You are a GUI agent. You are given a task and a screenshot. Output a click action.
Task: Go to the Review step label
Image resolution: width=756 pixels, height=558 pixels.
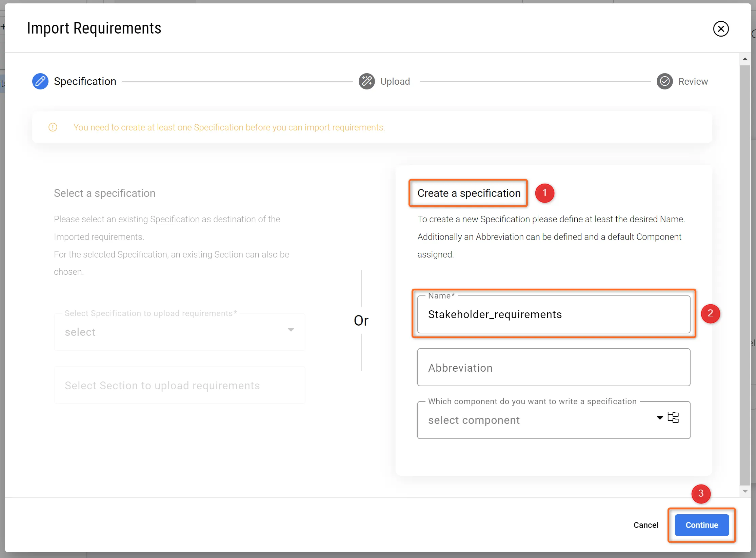pos(693,81)
